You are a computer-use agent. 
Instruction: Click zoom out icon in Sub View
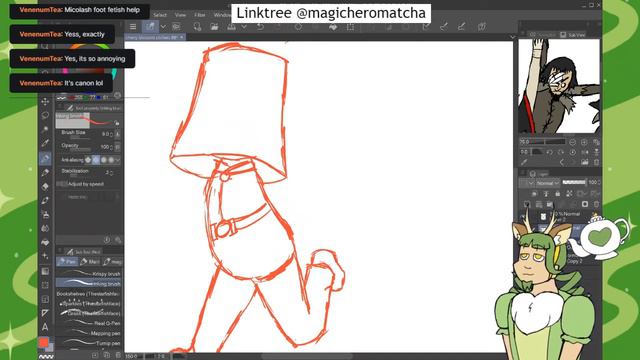pyautogui.click(x=572, y=142)
